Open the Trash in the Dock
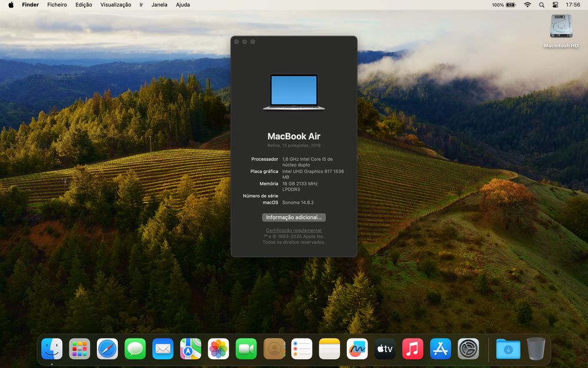Screen dimensions: 588x368 536,349
